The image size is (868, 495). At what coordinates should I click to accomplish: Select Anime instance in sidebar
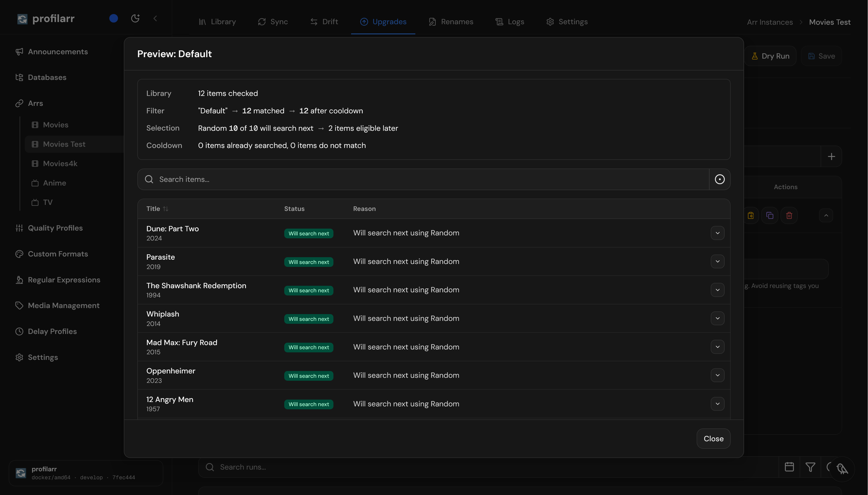[49, 183]
